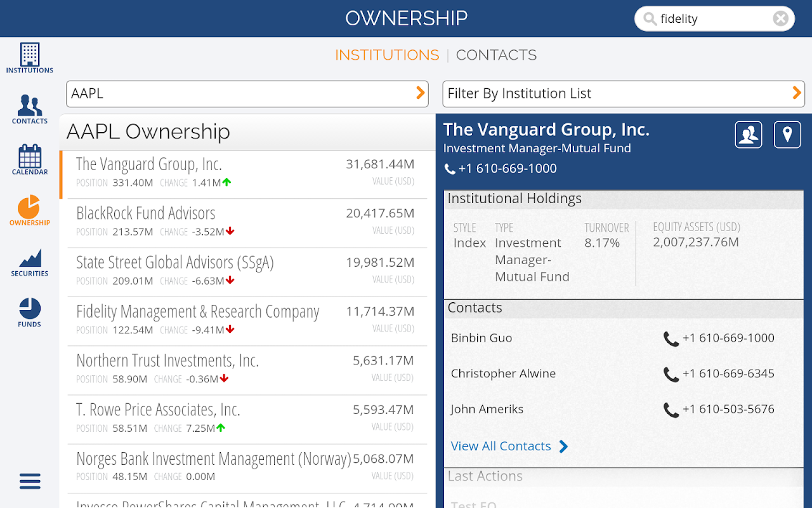Screen dimensions: 812x508
Task: Switch to the Contacts tab heading
Action: point(496,55)
